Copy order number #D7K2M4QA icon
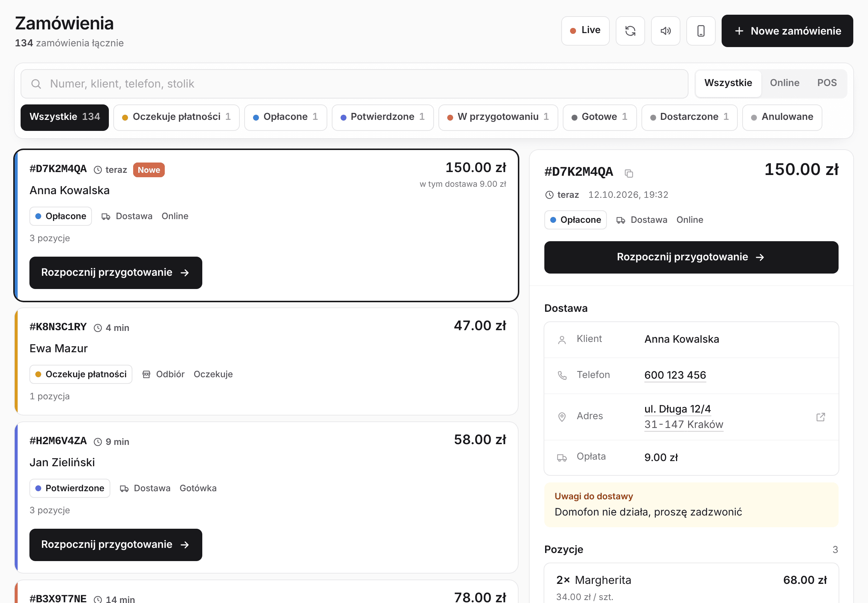Viewport: 868px width, 603px height. (629, 173)
